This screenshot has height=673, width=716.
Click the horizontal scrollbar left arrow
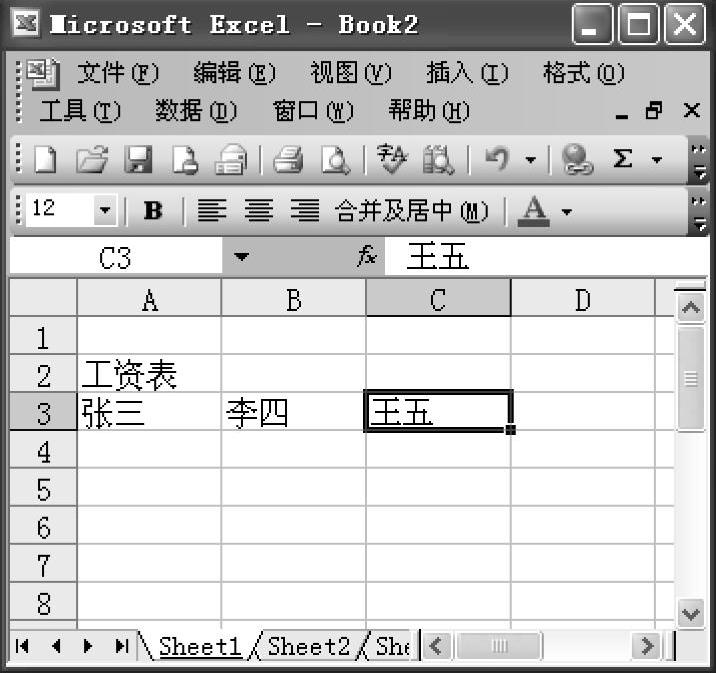pos(436,646)
